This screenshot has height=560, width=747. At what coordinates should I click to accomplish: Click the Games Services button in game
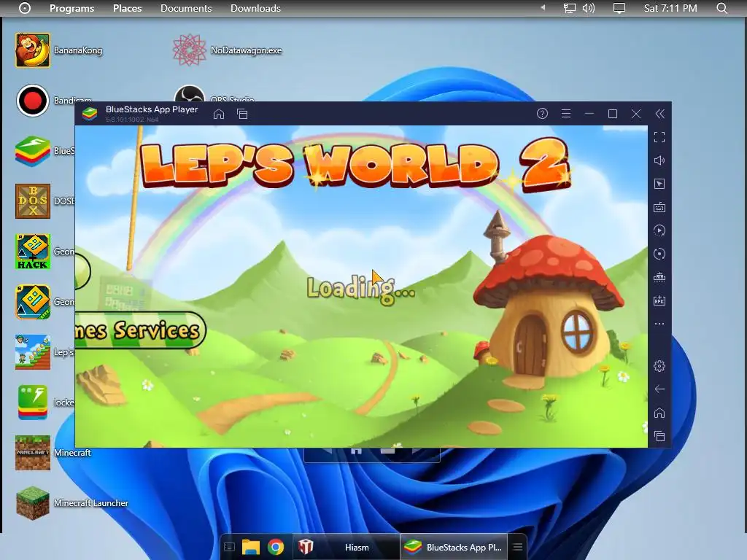pyautogui.click(x=141, y=330)
